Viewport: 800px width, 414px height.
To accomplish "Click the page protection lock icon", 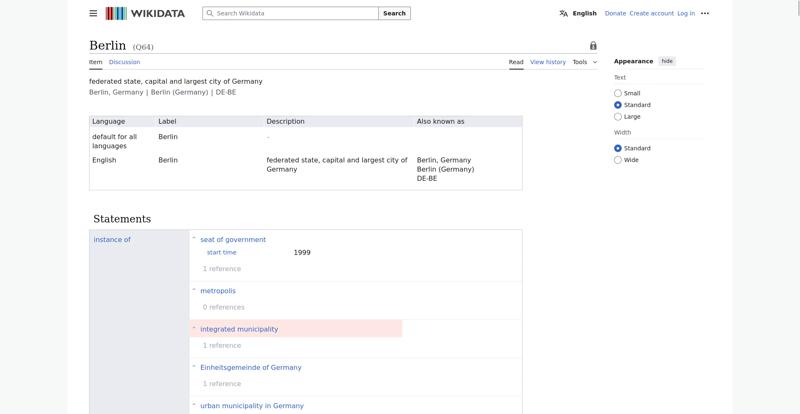I will 593,45.
